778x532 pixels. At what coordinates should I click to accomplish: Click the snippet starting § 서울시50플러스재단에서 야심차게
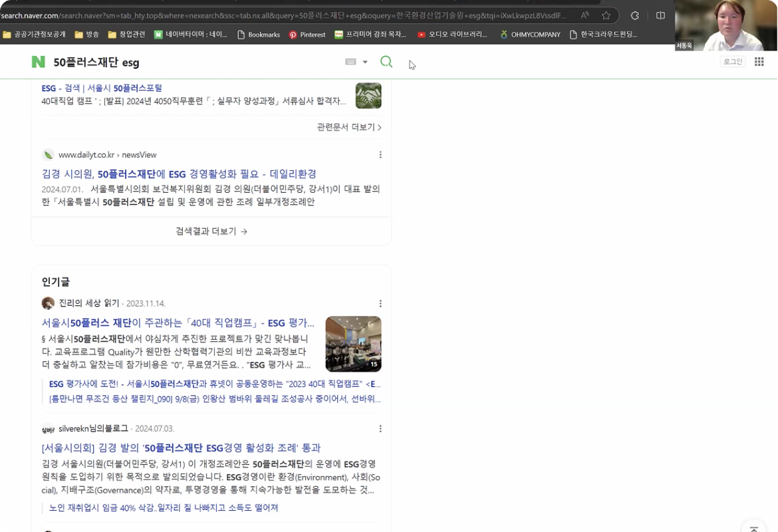(x=176, y=351)
